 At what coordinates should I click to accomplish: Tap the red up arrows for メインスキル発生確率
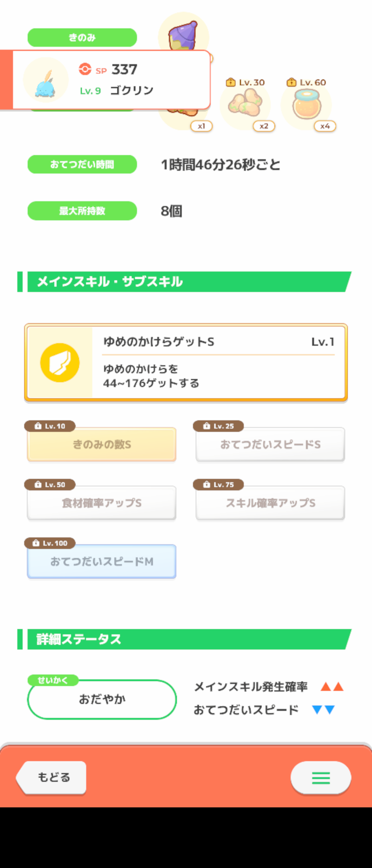332,686
